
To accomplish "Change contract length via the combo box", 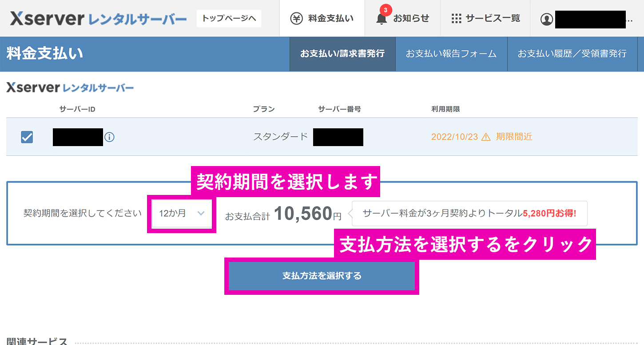I will (181, 214).
